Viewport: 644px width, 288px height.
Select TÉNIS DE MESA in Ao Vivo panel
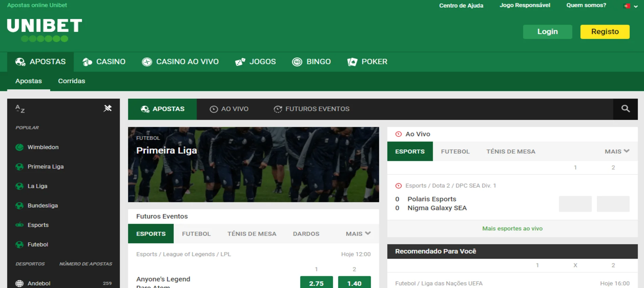[511, 151]
